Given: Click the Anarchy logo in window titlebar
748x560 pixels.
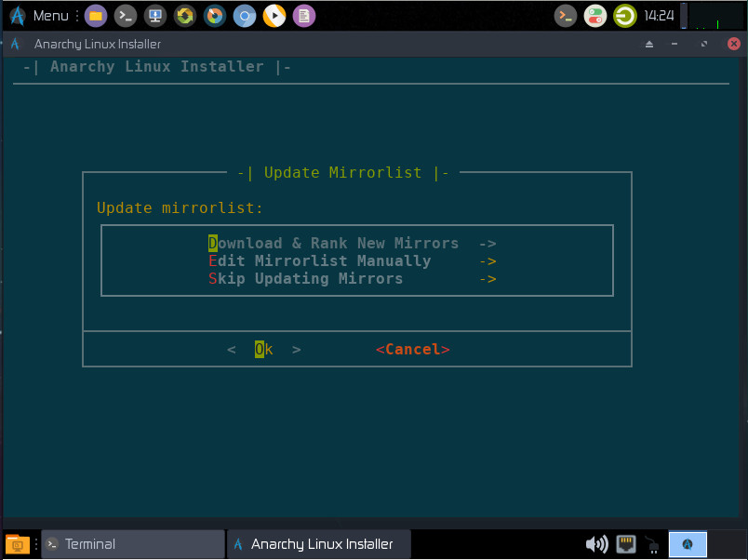Looking at the screenshot, I should [x=15, y=44].
